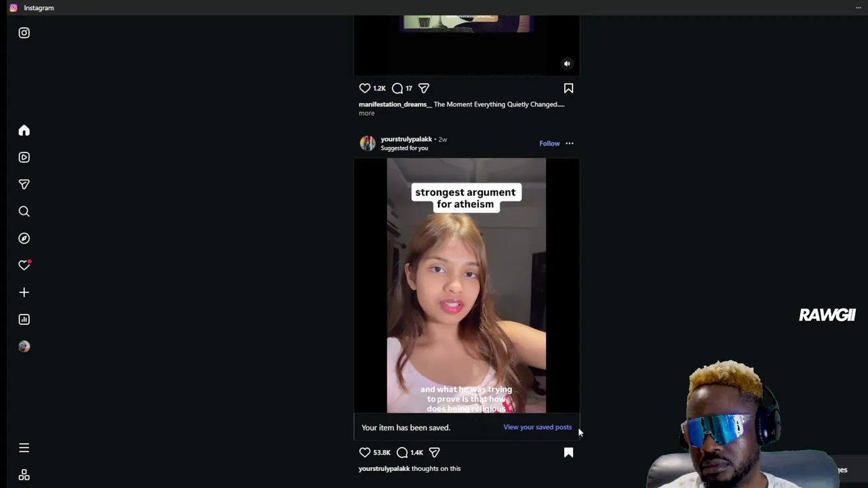Viewport: 868px width, 488px height.
Task: Open the Search magnifier in sidebar
Action: pyautogui.click(x=24, y=211)
